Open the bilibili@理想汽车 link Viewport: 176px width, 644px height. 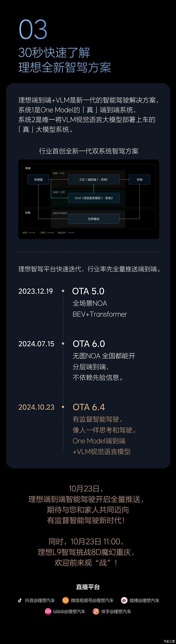tap(69, 611)
